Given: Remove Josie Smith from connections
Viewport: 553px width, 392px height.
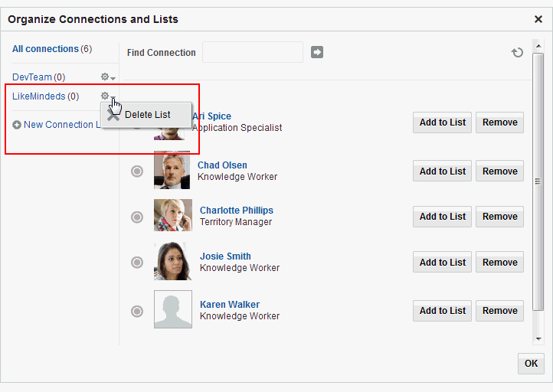Looking at the screenshot, I should tap(499, 263).
